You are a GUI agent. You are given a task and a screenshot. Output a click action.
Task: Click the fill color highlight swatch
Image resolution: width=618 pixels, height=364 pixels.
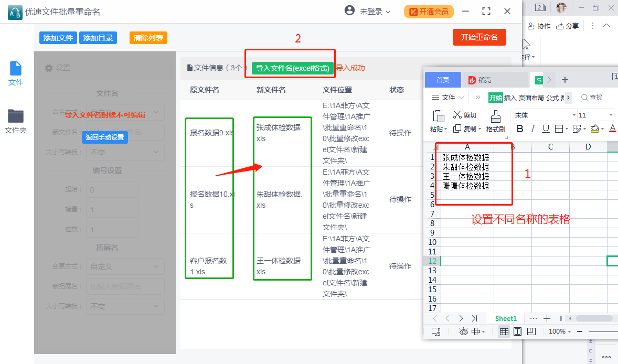594,129
